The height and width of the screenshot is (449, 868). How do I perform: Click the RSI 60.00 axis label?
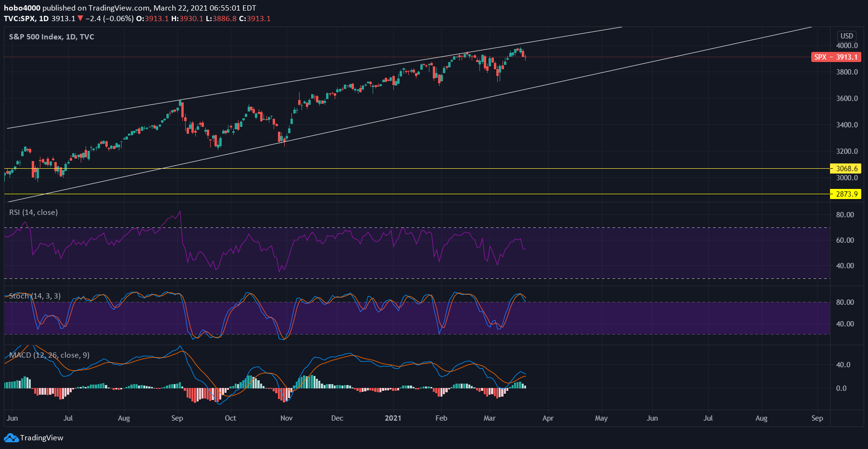[x=845, y=240]
